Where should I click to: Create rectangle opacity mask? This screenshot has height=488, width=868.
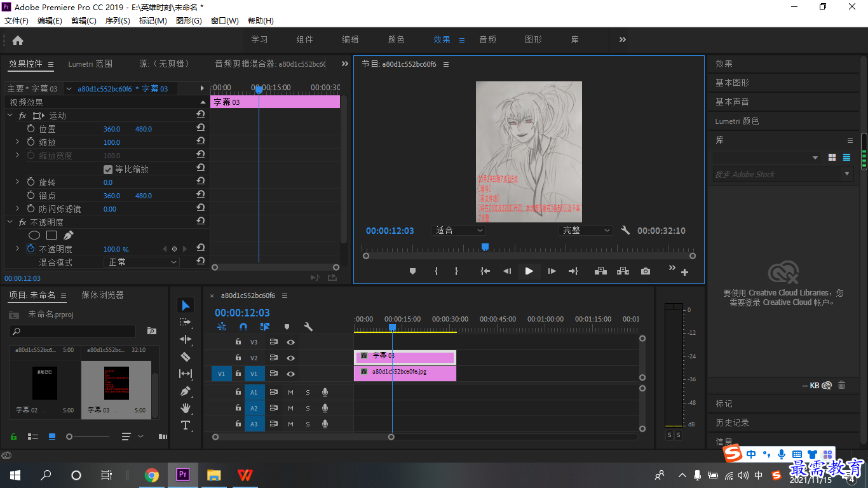51,236
